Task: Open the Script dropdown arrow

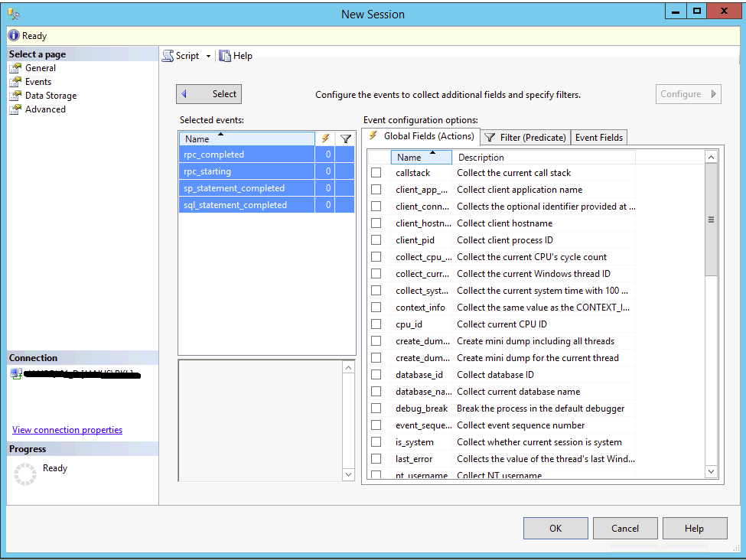Action: (208, 57)
